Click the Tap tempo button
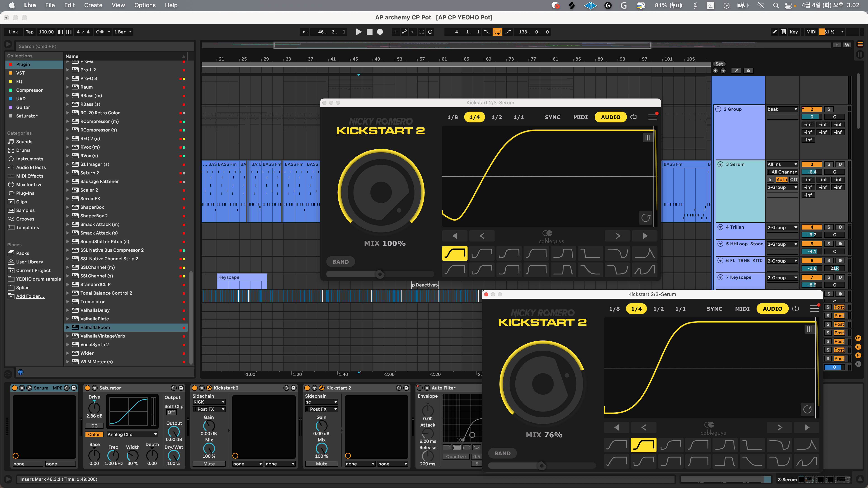The image size is (868, 488). 30,32
